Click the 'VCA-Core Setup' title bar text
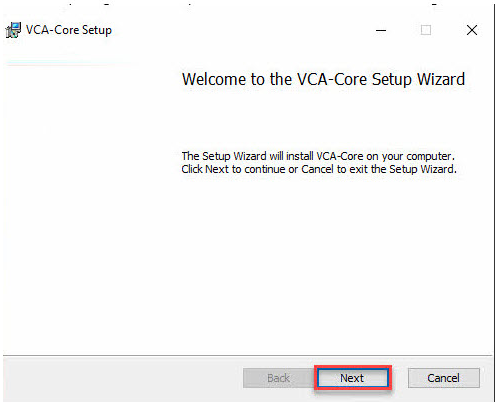Viewport: 497px width, 405px height. 69,30
